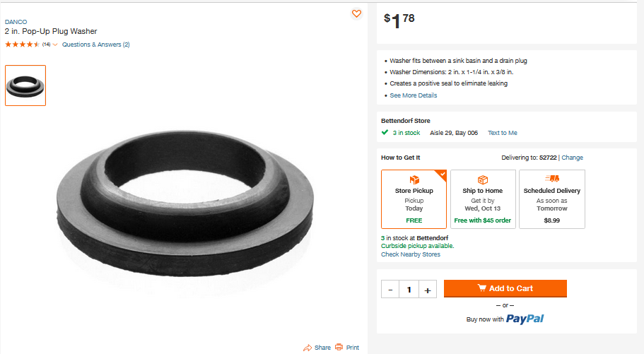Image resolution: width=644 pixels, height=354 pixels.
Task: Click the Ship to Home package icon
Action: (x=483, y=180)
